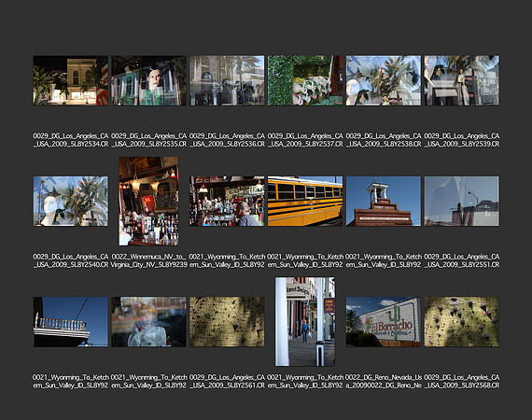Click filename ending 5L8Y2551.CR
This screenshot has height=420, width=532.
coord(461,260)
